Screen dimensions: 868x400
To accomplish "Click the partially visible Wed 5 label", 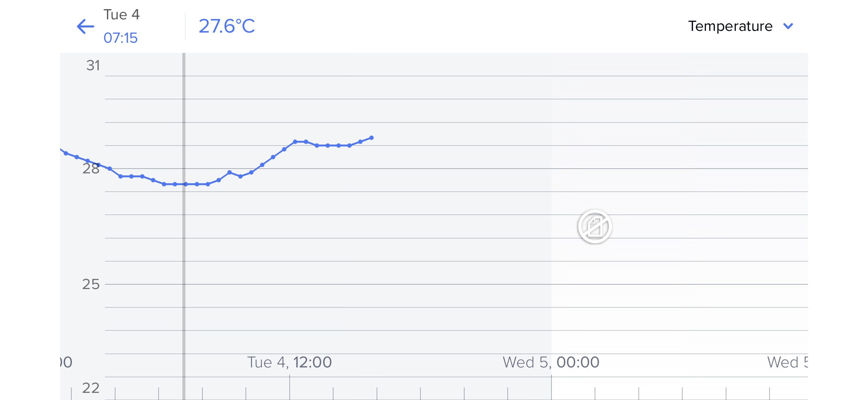I will click(x=787, y=362).
